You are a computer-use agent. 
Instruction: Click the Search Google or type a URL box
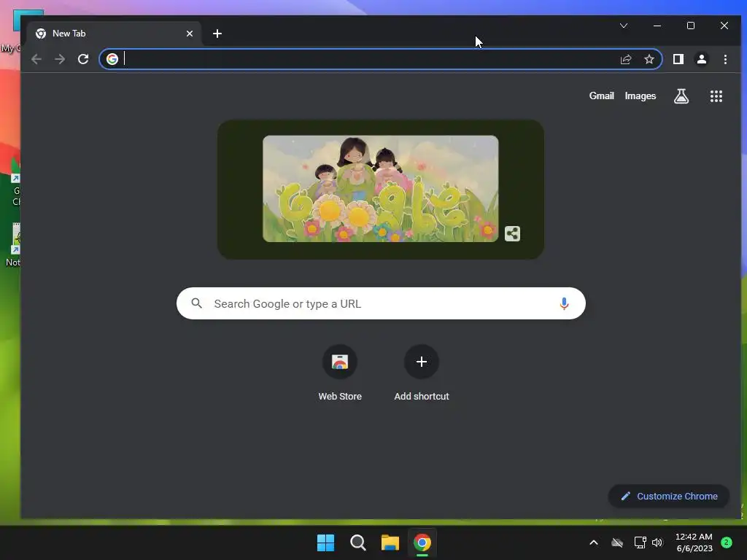point(381,303)
